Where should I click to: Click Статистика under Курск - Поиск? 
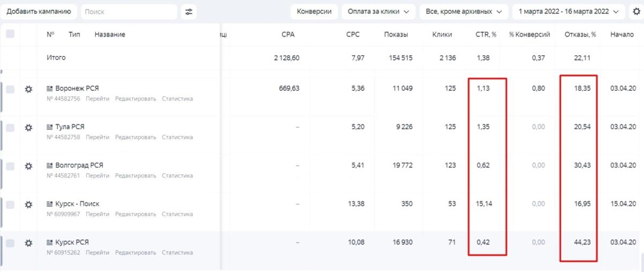[x=177, y=214]
